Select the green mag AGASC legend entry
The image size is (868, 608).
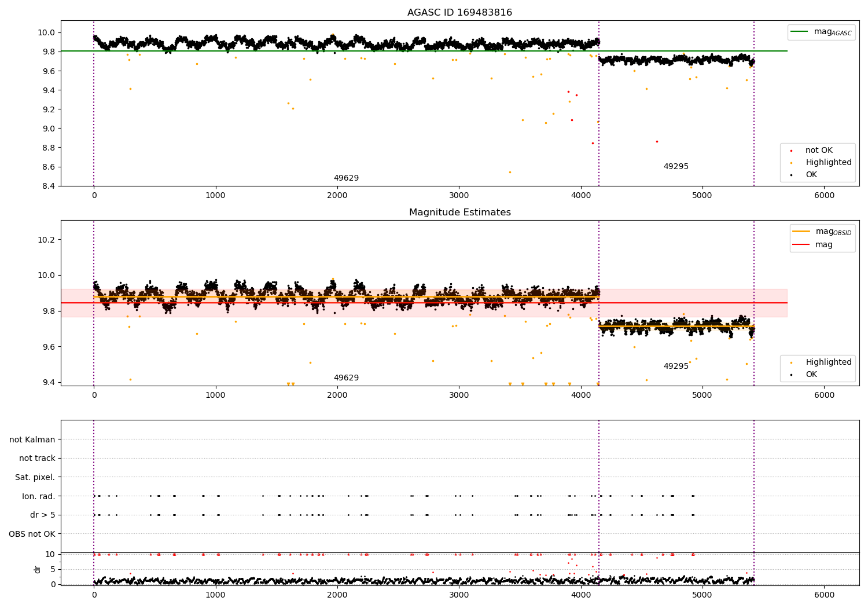[x=821, y=32]
